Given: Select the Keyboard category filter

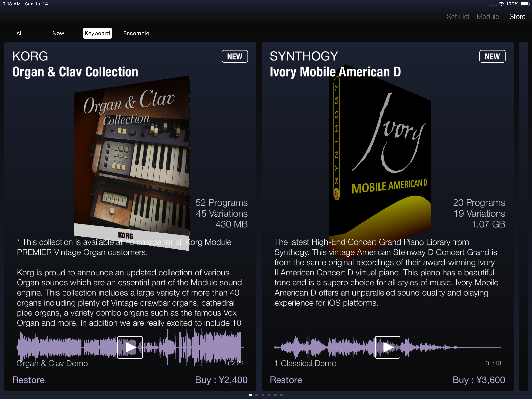Looking at the screenshot, I should pos(97,33).
